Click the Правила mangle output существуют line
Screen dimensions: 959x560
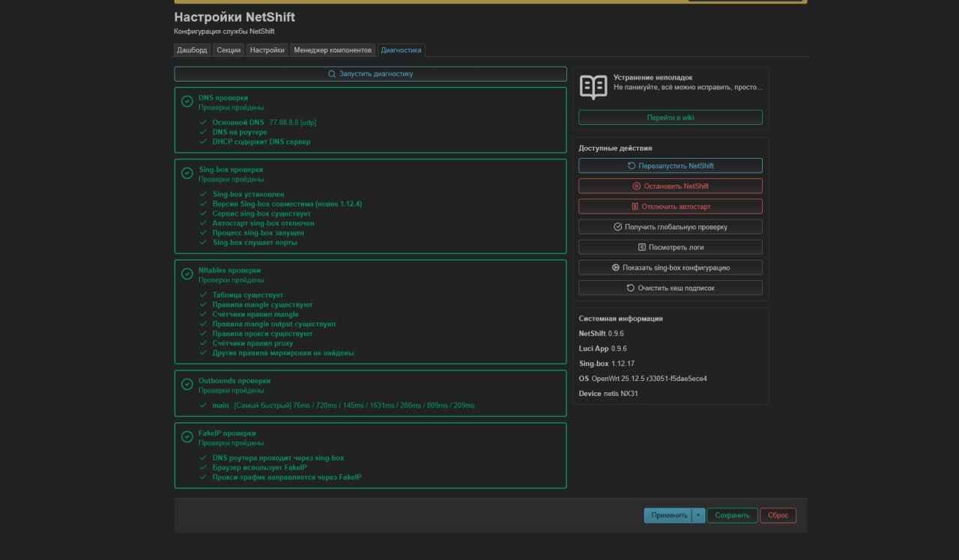(x=275, y=324)
